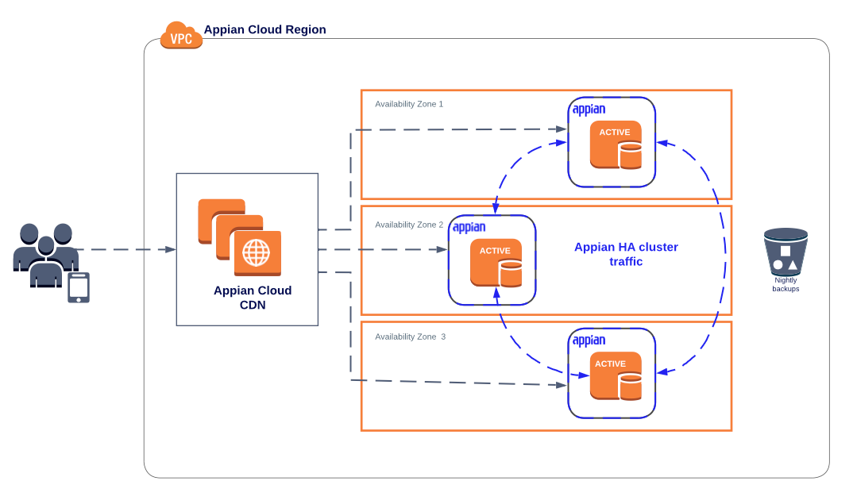The image size is (857, 504).
Task: Click the orange VPC cloud icon
Action: click(181, 36)
